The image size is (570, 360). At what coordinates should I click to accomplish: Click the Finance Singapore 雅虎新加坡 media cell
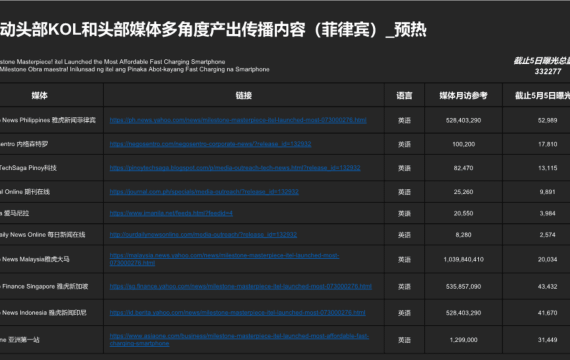[44, 287]
